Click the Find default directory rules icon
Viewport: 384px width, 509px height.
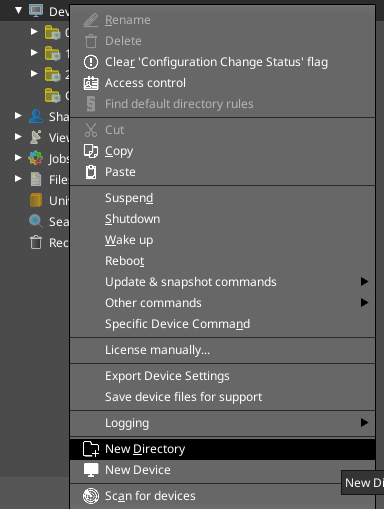pyautogui.click(x=91, y=104)
